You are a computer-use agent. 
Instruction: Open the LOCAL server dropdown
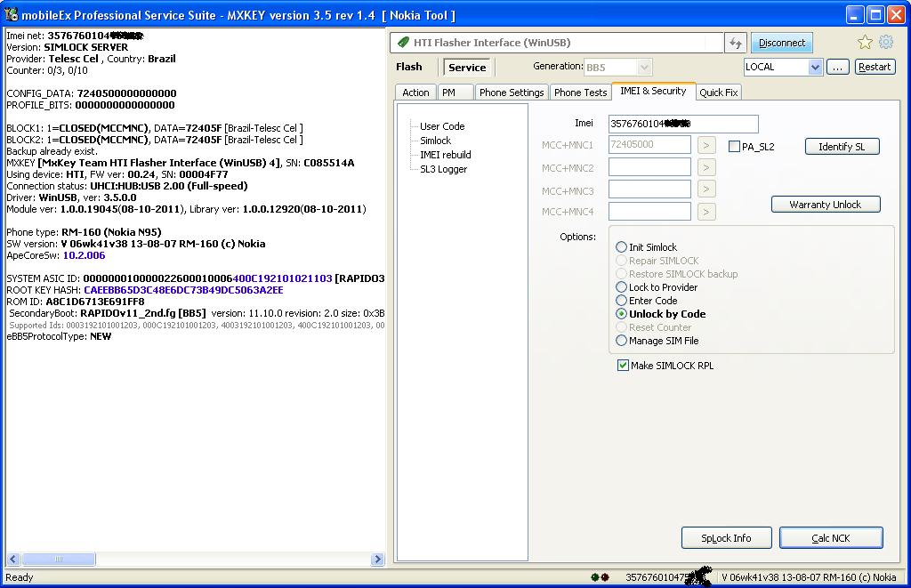[x=815, y=67]
